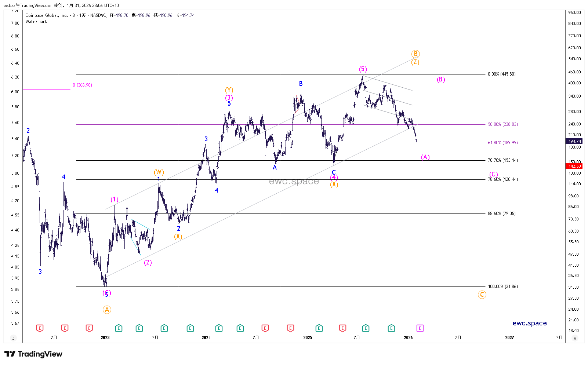Click the rightmost green earnings marker

[391, 328]
